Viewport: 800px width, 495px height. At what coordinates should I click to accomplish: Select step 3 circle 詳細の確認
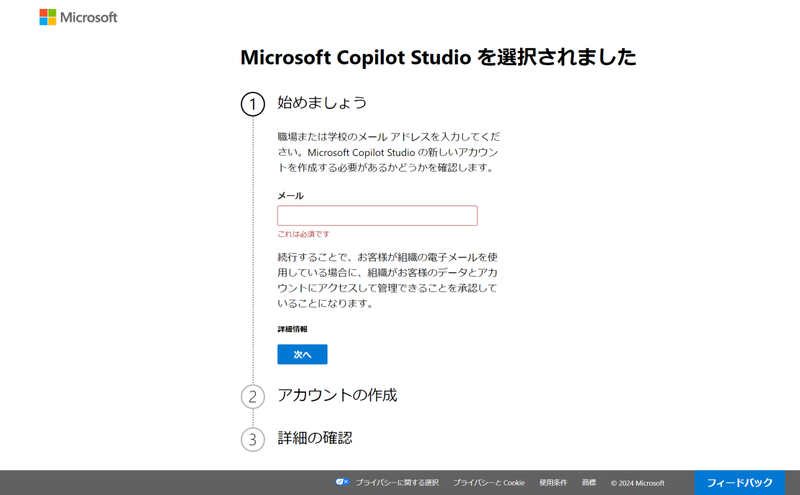click(253, 439)
